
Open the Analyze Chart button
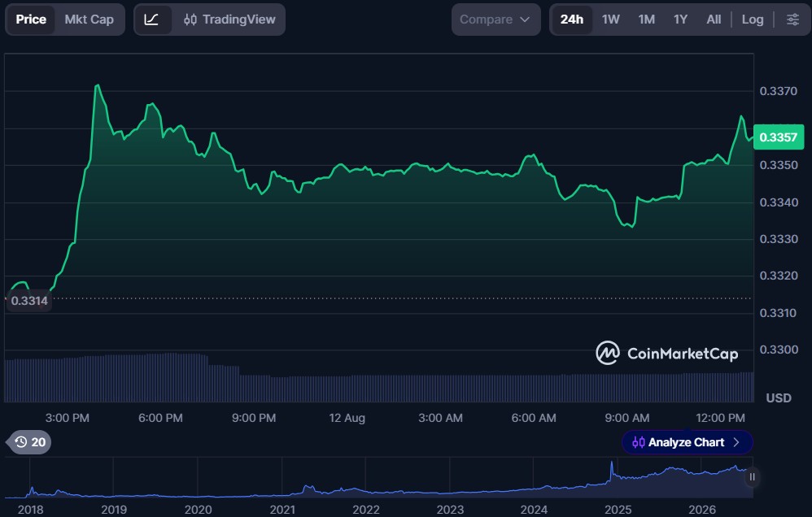tap(687, 442)
